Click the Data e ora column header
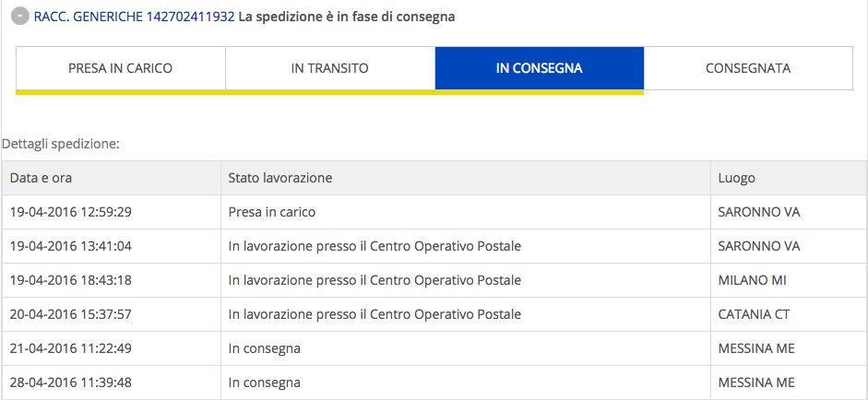 tap(112, 178)
